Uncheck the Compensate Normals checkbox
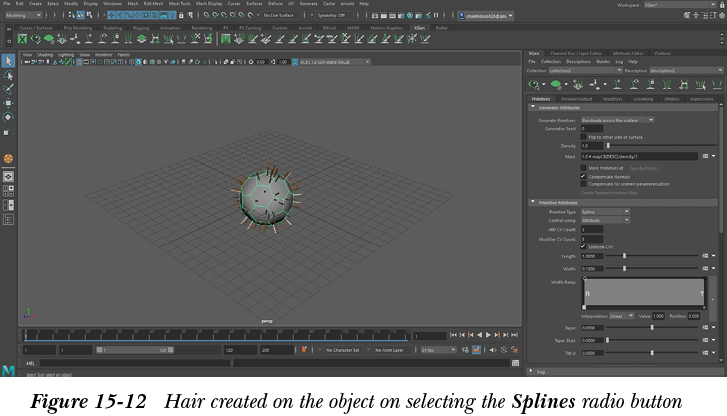The image size is (727, 416). click(x=584, y=176)
